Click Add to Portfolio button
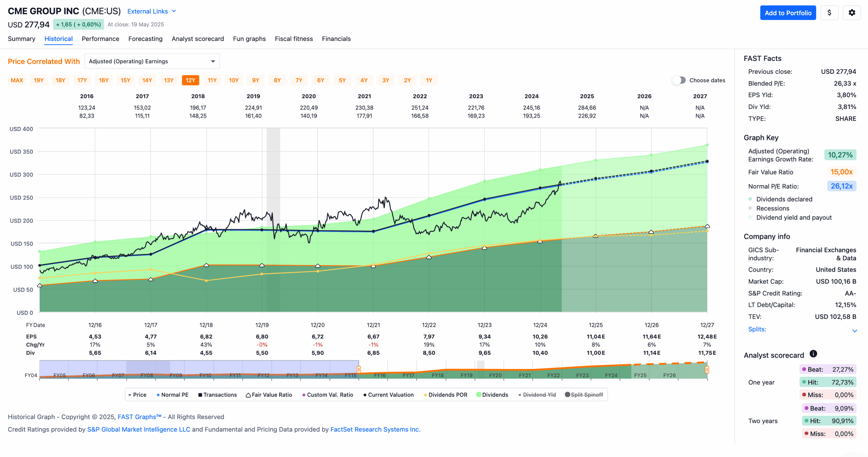 click(788, 13)
